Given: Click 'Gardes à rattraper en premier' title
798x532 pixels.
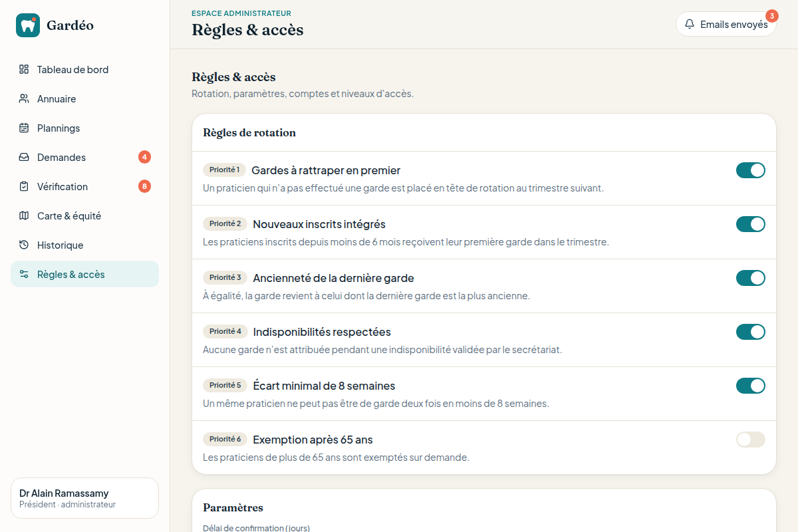Looking at the screenshot, I should [x=326, y=170].
